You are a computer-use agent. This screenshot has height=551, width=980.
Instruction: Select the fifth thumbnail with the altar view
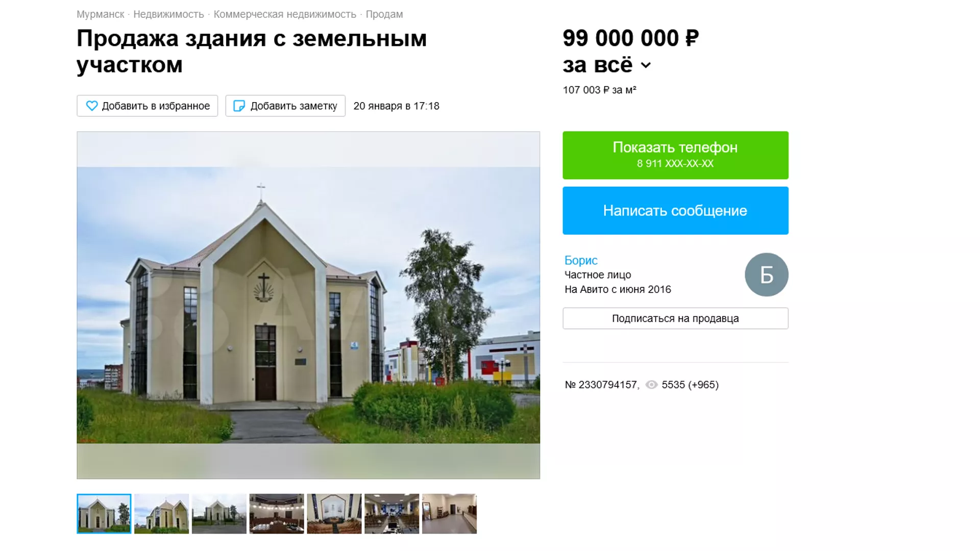334,514
